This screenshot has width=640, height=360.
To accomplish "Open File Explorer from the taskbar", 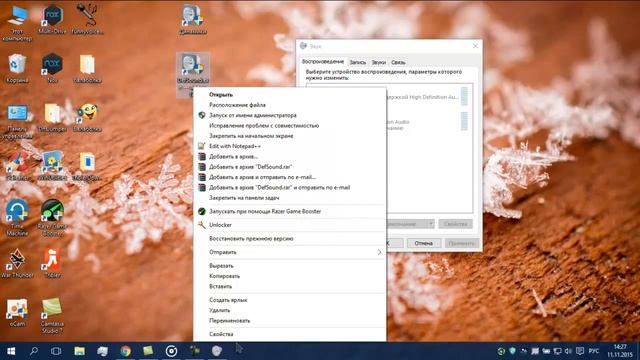I will click(80, 351).
